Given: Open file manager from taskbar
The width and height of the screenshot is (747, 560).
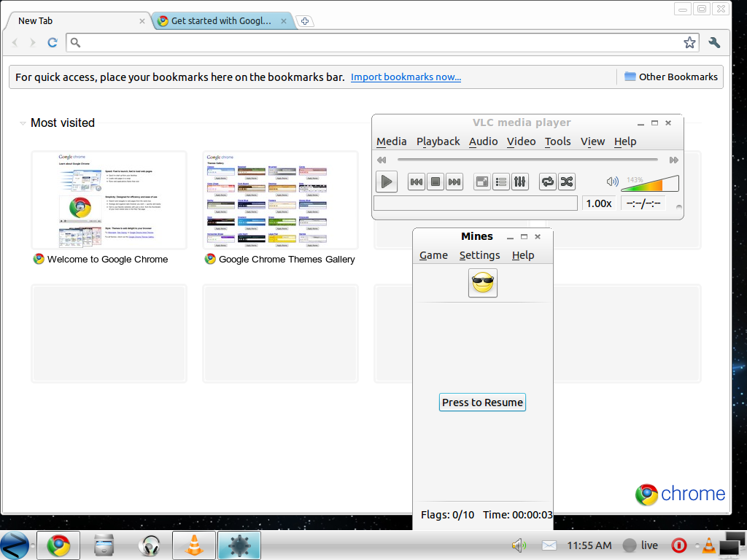Looking at the screenshot, I should point(104,545).
